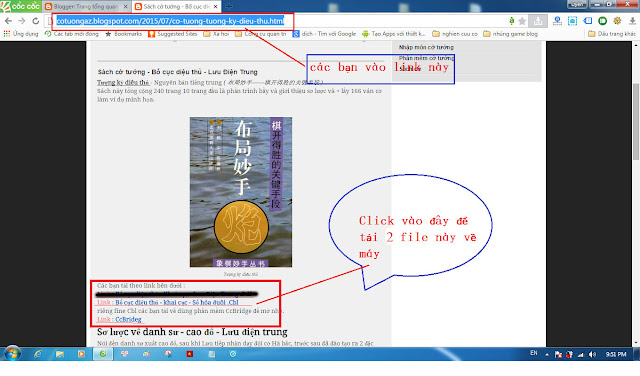Viewport: 640px width, 376px height.
Task: Open Windows Explorer folder on the taskbar
Action: (x=60, y=354)
